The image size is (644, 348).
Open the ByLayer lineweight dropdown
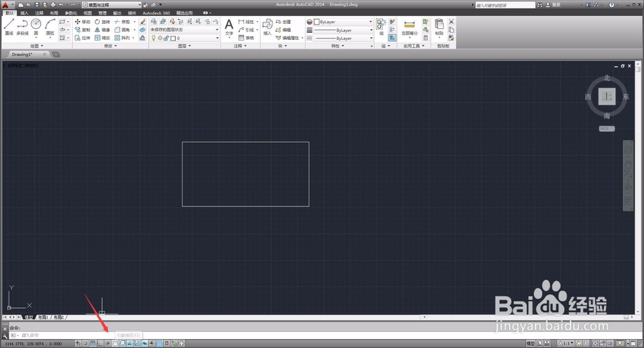click(x=343, y=30)
